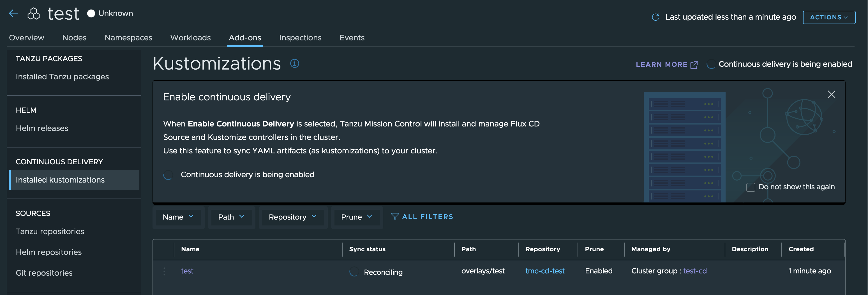Click ALL FILTERS text
The image size is (868, 295).
pyautogui.click(x=428, y=217)
